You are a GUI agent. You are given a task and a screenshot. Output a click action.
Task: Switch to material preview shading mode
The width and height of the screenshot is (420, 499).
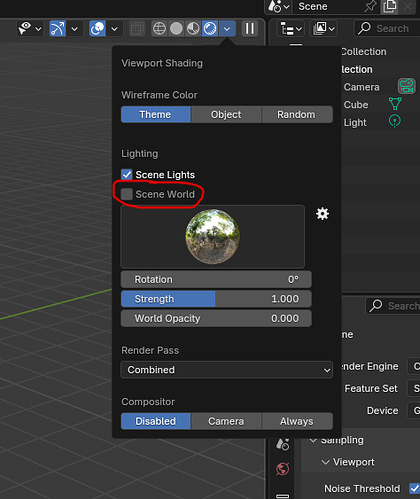[193, 29]
